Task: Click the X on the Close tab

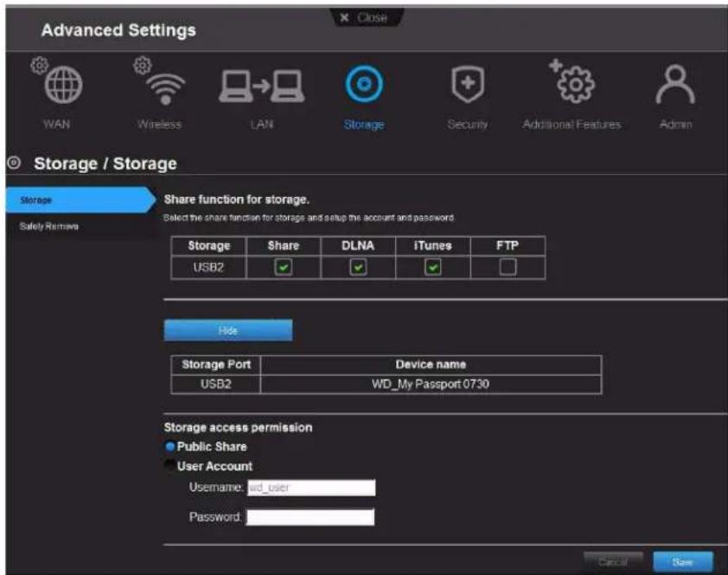Action: point(344,17)
